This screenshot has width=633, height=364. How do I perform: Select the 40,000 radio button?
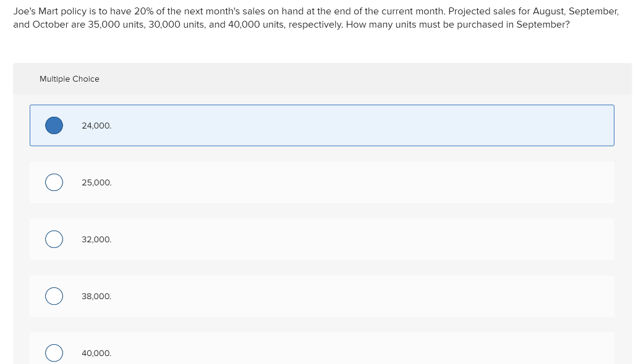click(54, 353)
